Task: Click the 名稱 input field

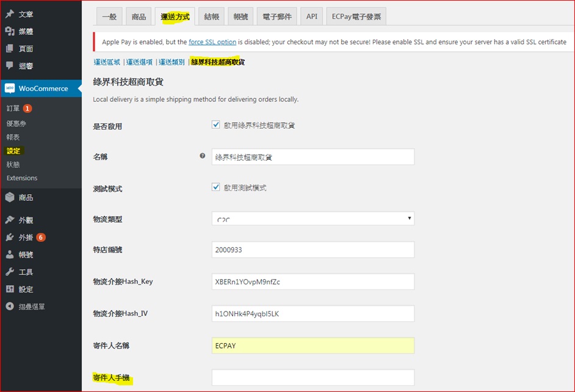Action: click(313, 157)
